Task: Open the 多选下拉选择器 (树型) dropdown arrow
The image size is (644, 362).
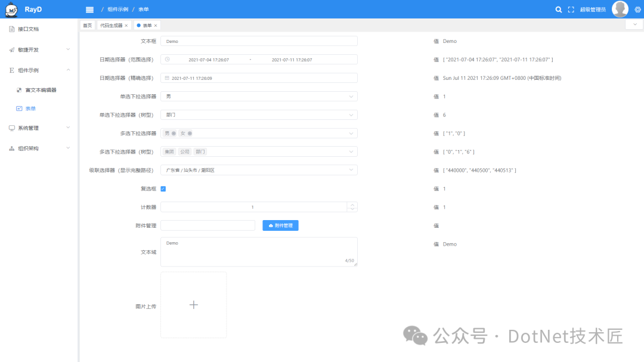Action: pyautogui.click(x=351, y=151)
